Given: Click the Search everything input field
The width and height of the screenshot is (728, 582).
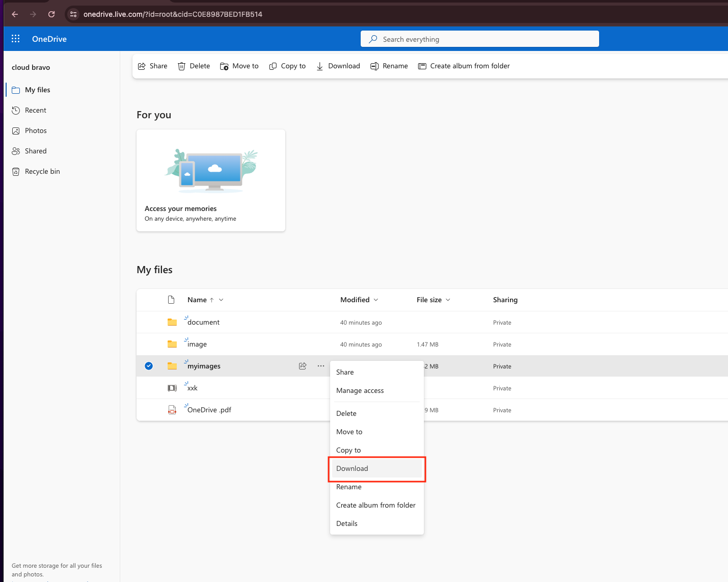Looking at the screenshot, I should tap(480, 39).
